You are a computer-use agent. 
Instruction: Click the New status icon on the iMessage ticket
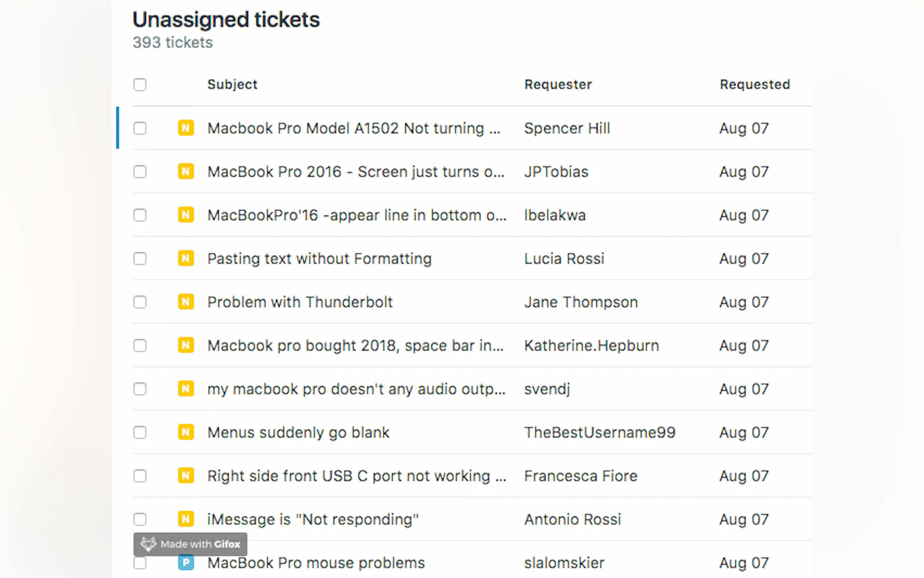point(186,519)
